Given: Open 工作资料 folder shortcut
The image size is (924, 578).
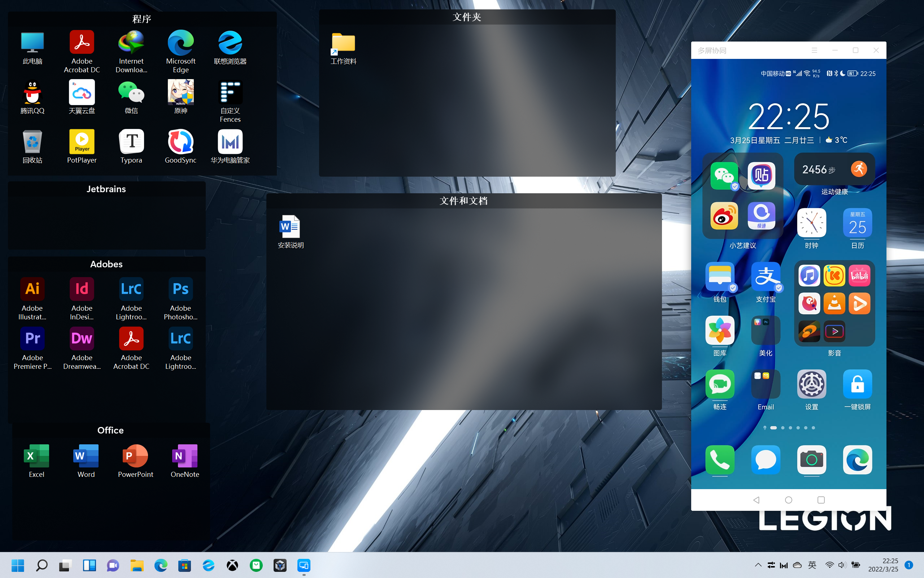Looking at the screenshot, I should [343, 48].
